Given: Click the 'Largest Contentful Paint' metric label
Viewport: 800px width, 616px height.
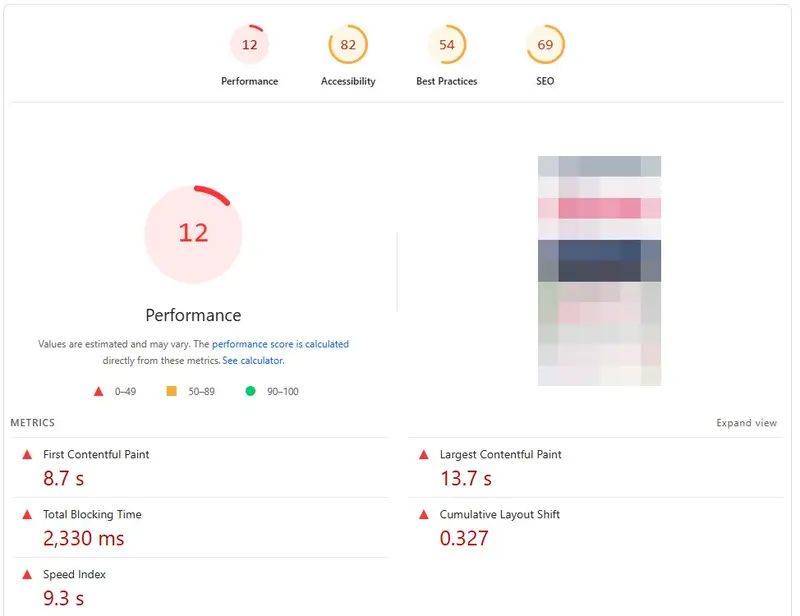Looking at the screenshot, I should (x=501, y=454).
